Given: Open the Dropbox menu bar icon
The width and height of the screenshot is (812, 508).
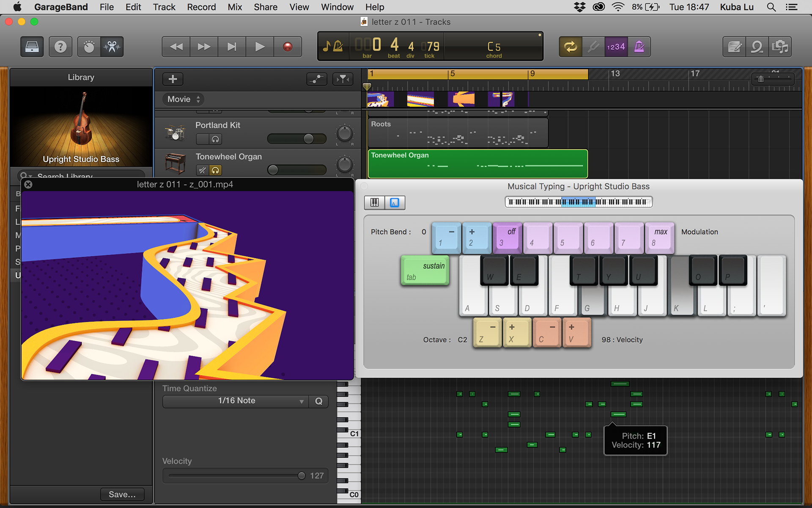Looking at the screenshot, I should [579, 7].
